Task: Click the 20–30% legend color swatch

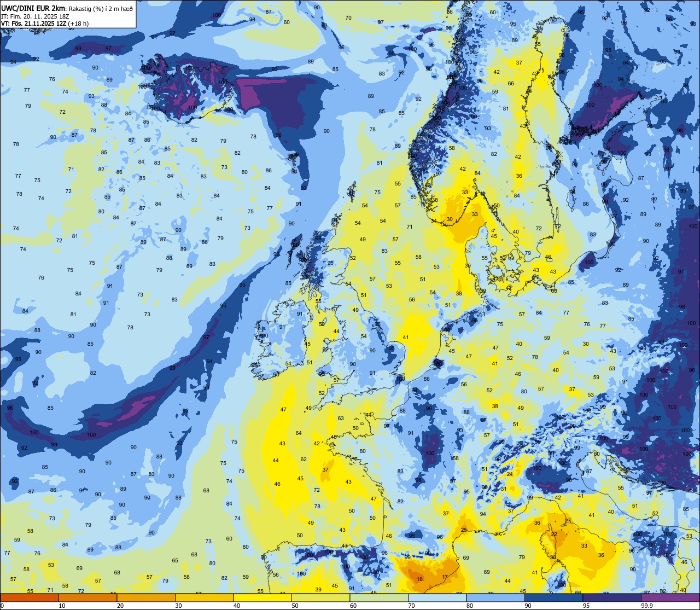Action: coord(146,597)
